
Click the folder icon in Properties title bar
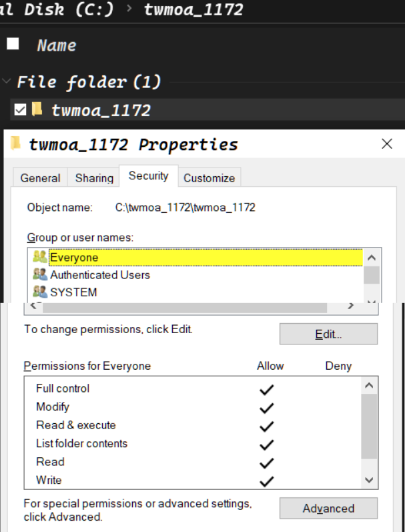pos(15,143)
